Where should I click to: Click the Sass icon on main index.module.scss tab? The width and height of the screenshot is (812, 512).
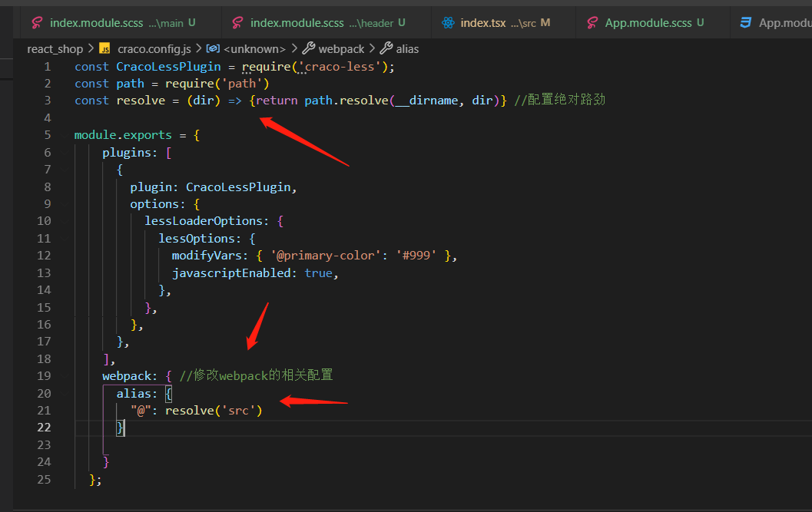pyautogui.click(x=37, y=23)
